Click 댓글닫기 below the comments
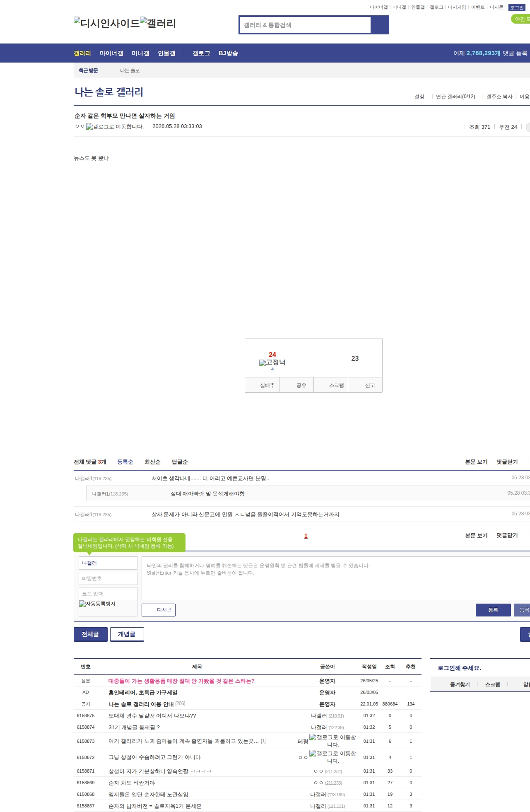 pyautogui.click(x=507, y=535)
